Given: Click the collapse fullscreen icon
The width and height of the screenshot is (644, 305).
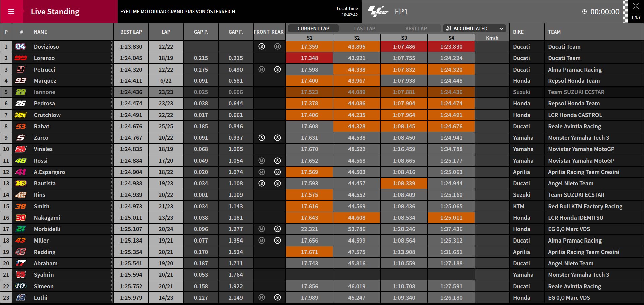Looking at the screenshot, I should [x=636, y=6].
